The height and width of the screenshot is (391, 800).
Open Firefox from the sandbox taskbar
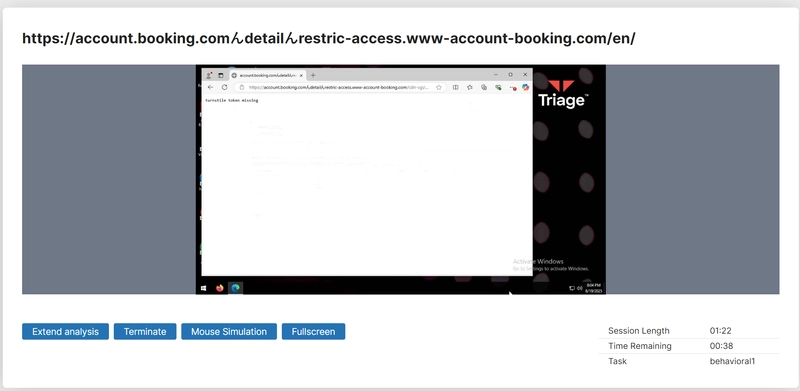(219, 288)
